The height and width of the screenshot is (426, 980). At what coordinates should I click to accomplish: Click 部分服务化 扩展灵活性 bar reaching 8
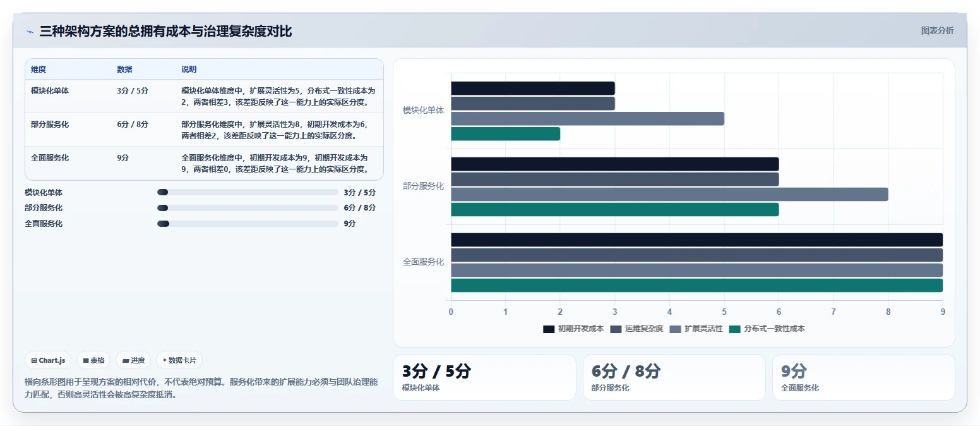coord(669,195)
